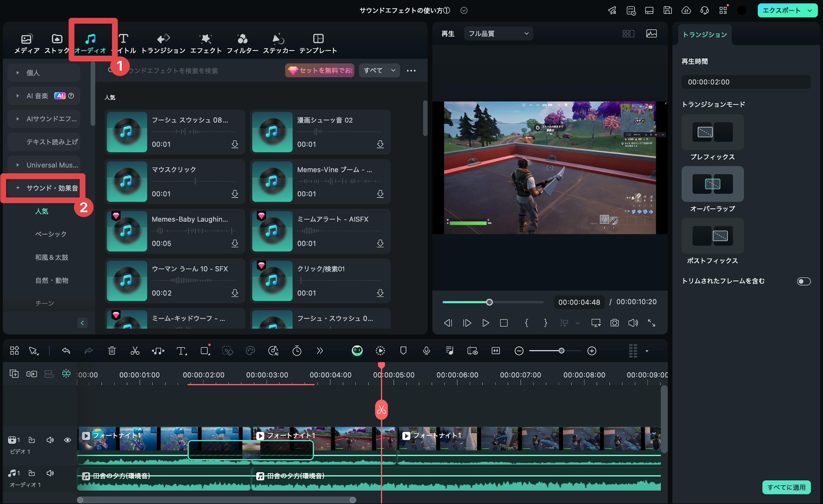Toggle トリムされたフレームを含む switch
Viewport: 823px width, 504px height.
pyautogui.click(x=803, y=281)
